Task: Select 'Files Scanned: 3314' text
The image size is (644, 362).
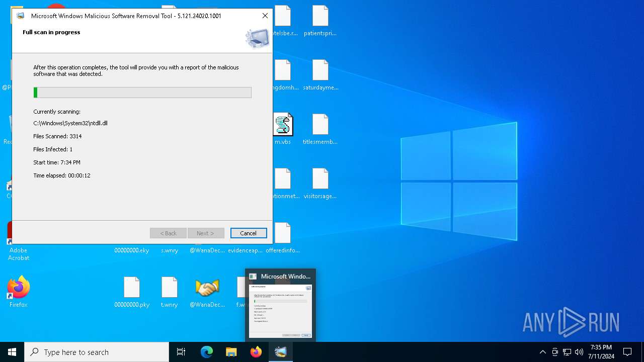Action: click(57, 136)
